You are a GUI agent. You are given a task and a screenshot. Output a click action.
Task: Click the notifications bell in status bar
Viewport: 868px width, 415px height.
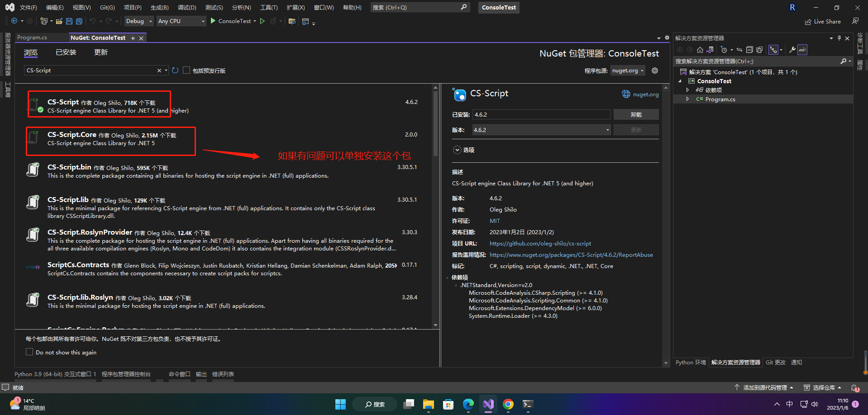click(855, 388)
